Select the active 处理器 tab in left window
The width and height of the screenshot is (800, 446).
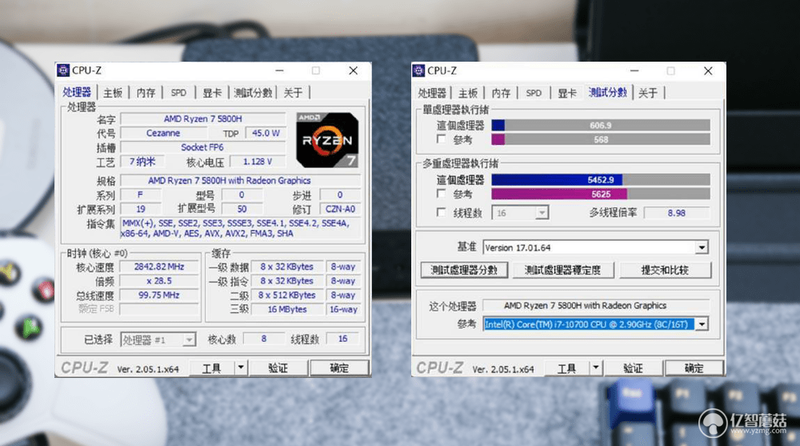click(77, 92)
